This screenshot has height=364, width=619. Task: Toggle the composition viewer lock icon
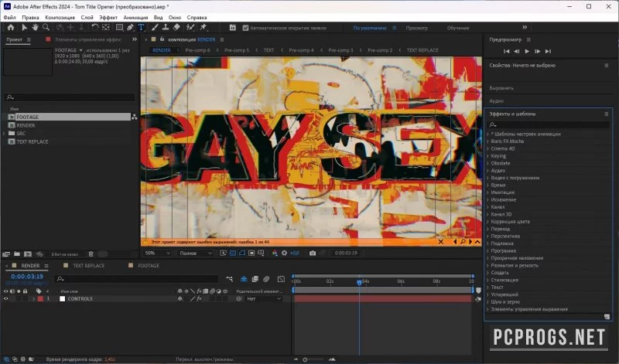162,39
